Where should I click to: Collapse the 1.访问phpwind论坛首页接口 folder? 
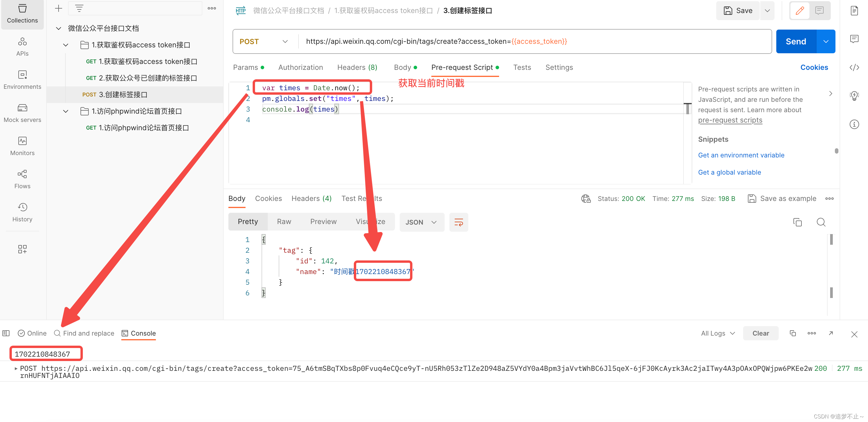pyautogui.click(x=66, y=111)
